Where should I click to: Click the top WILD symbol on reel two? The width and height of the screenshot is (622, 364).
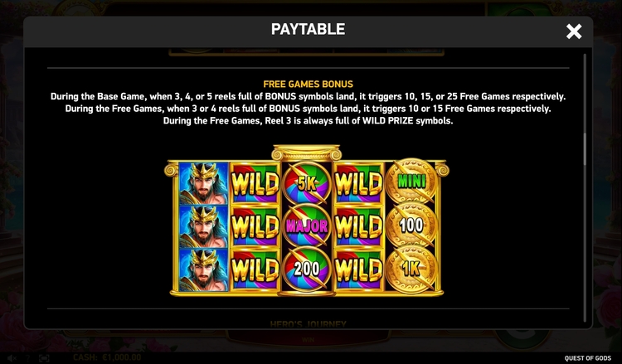(x=255, y=183)
